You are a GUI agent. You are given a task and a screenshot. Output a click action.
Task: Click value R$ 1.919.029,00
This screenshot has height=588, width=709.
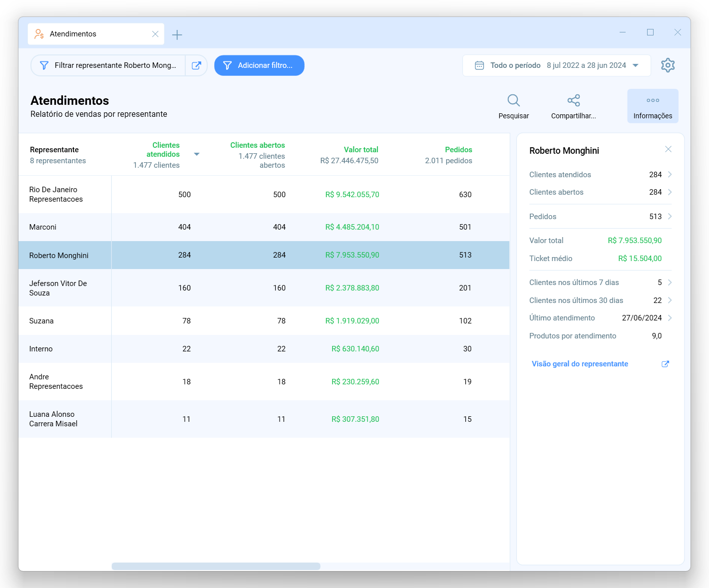click(x=352, y=321)
